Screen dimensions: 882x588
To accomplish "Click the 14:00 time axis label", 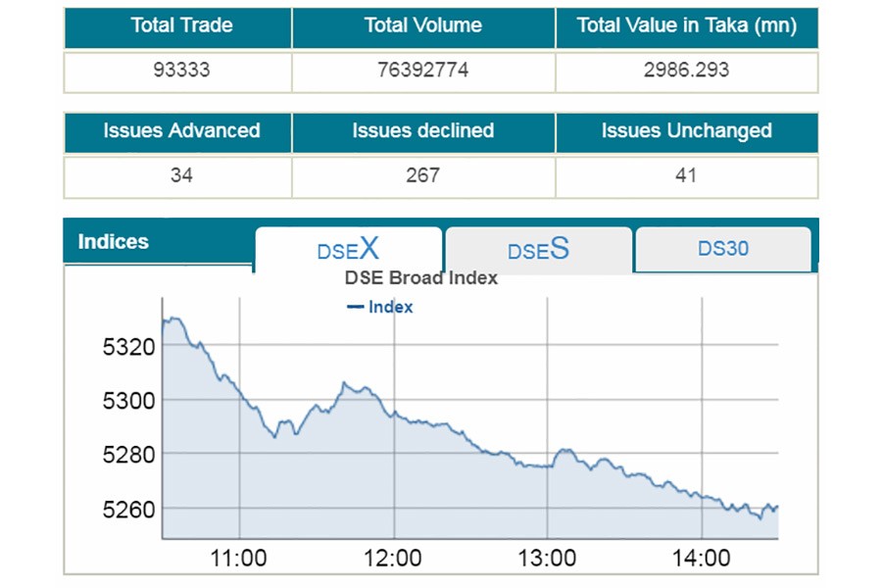I will click(x=702, y=559).
